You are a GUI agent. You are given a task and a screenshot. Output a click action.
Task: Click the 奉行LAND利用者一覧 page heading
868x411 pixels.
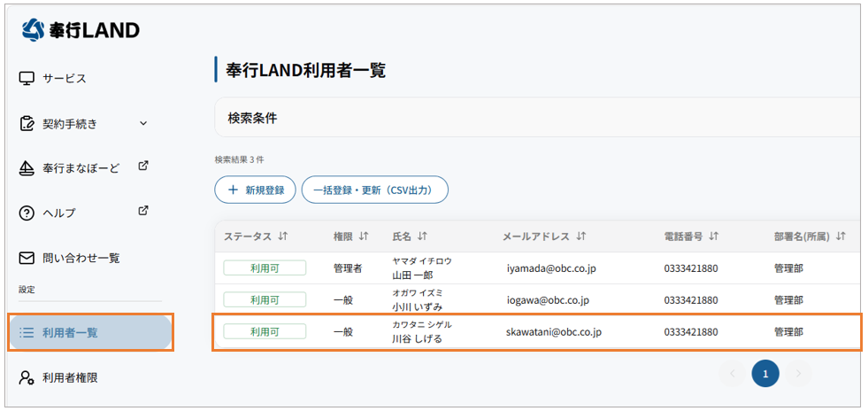click(x=305, y=71)
